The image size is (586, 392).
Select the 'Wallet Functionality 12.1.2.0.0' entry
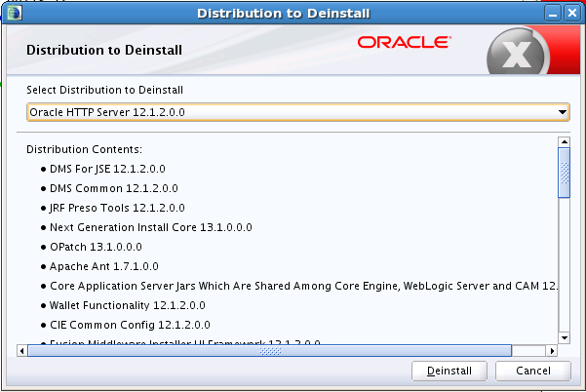[128, 305]
